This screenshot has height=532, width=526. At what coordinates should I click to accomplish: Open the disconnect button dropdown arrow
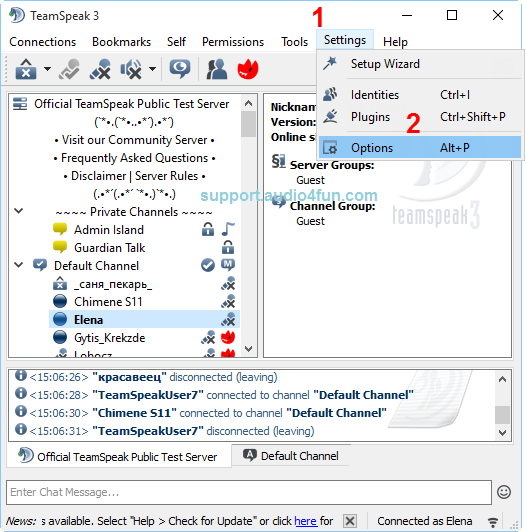(x=48, y=69)
